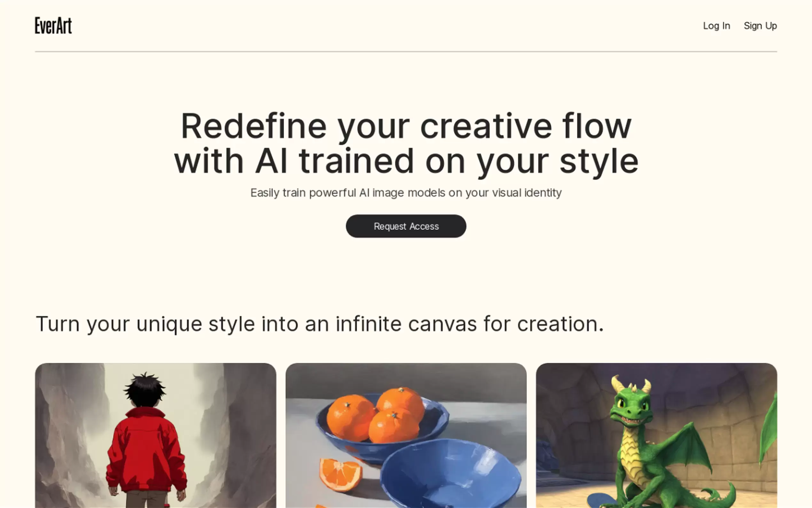812x508 pixels.
Task: Open the EverArt logo homepage link
Action: pyautogui.click(x=53, y=26)
